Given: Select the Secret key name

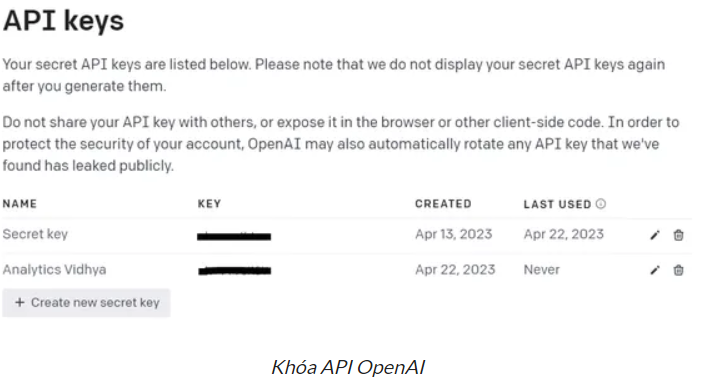Looking at the screenshot, I should [35, 234].
